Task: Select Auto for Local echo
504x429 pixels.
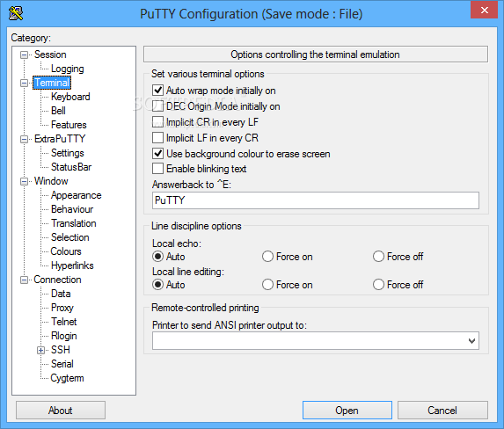Action: click(x=157, y=257)
